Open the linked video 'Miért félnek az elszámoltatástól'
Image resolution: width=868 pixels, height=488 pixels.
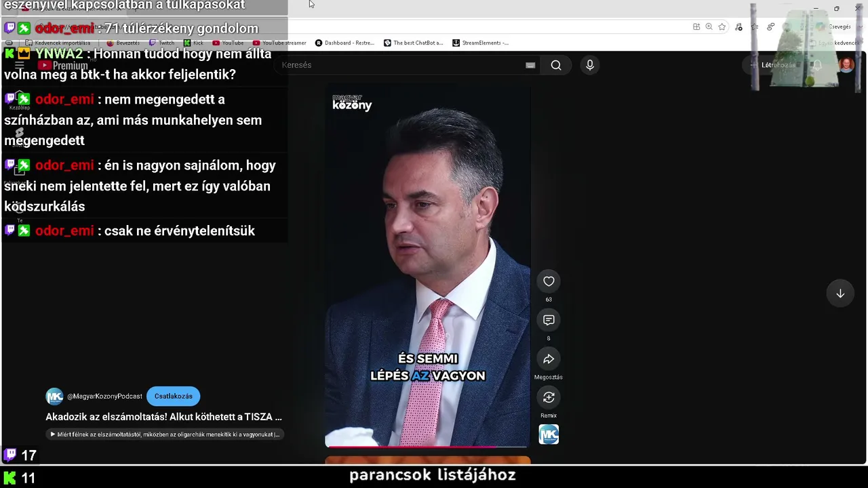[165, 434]
